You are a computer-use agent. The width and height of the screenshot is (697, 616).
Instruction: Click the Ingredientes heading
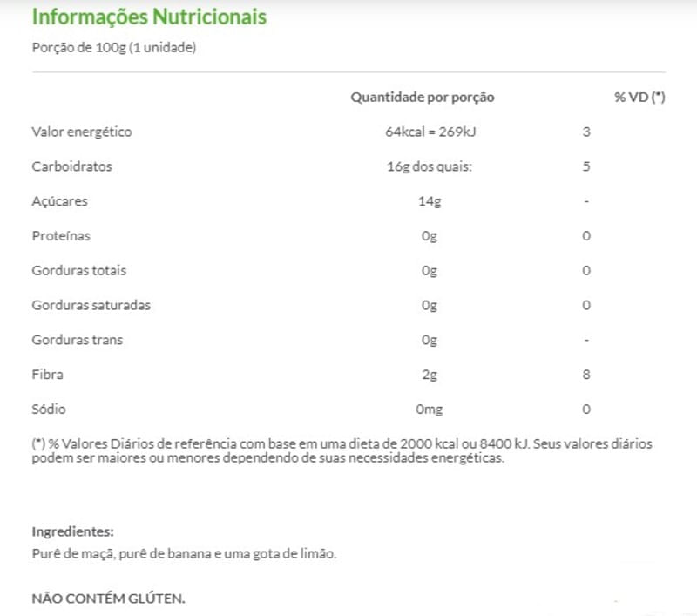[x=73, y=531]
